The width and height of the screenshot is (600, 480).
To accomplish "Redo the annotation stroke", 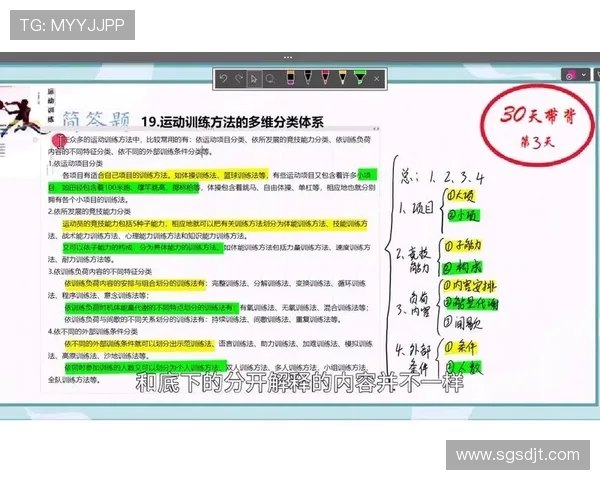I will [239, 79].
